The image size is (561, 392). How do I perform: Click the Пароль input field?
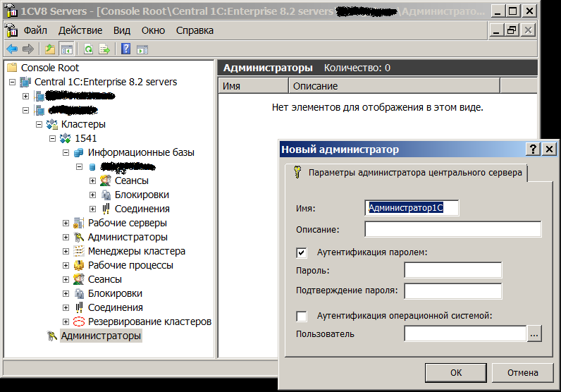point(453,270)
